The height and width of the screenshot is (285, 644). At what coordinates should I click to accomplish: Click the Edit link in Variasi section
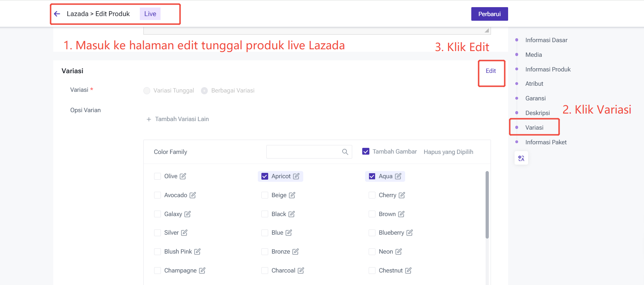[491, 71]
